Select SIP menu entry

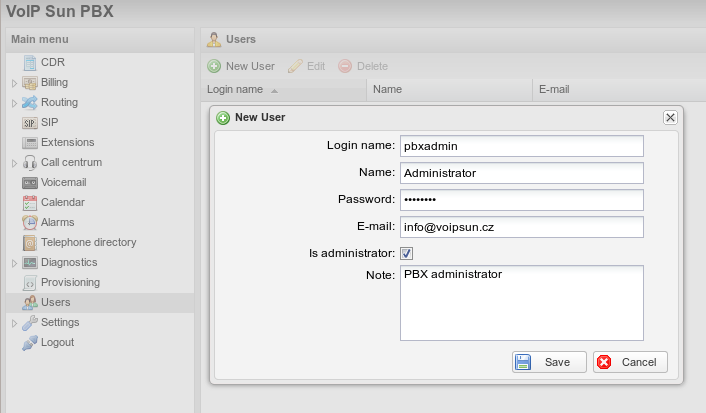[x=50, y=122]
